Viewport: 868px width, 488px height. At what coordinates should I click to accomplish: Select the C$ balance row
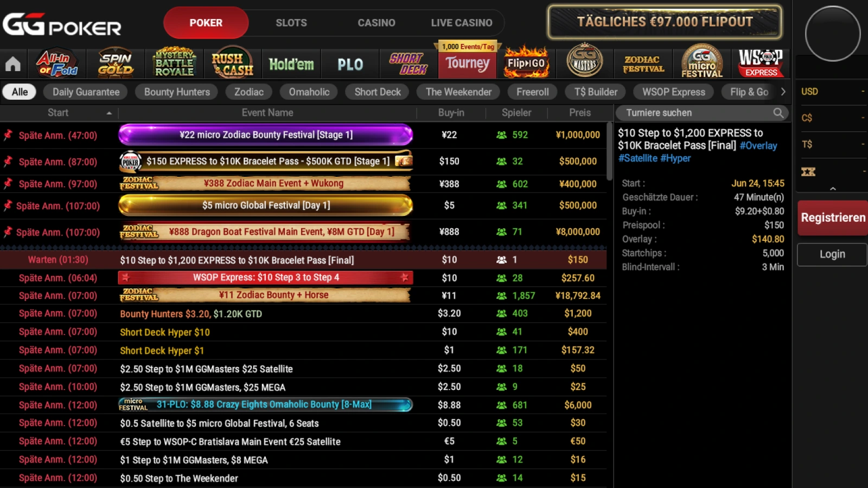coord(833,118)
